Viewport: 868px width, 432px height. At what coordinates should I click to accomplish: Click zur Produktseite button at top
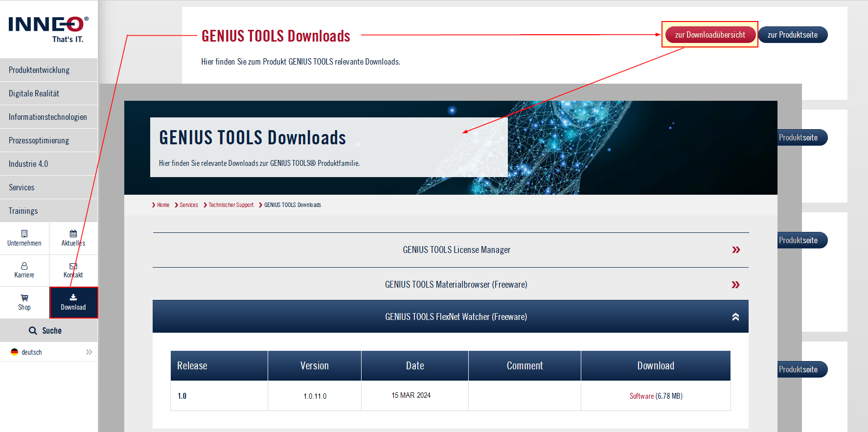793,35
